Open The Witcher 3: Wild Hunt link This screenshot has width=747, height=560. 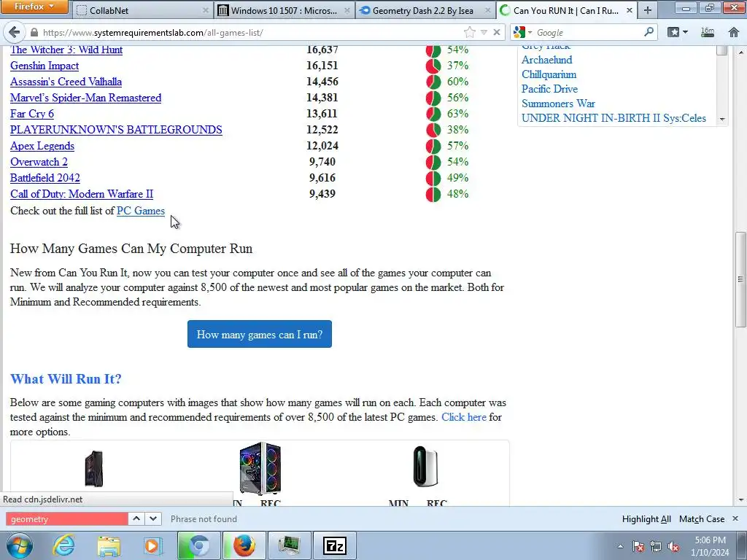66,50
